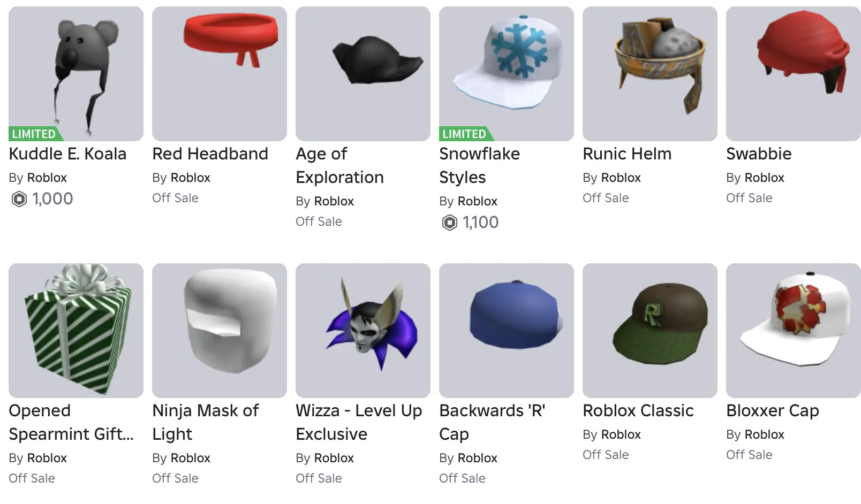
Task: Visit Roblox creator link under Red Headband
Action: coord(190,178)
